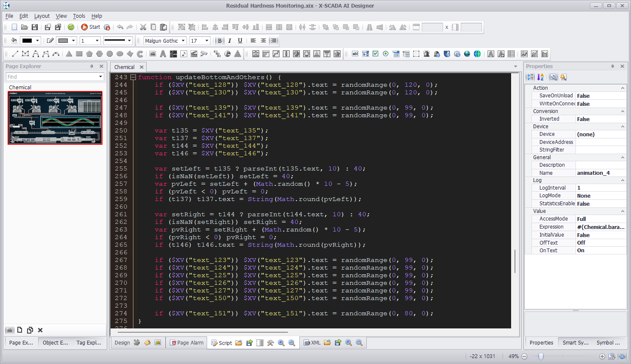Viewport: 631px width, 364px height.
Task: Insert a text label with the A tool
Action: pos(163,54)
